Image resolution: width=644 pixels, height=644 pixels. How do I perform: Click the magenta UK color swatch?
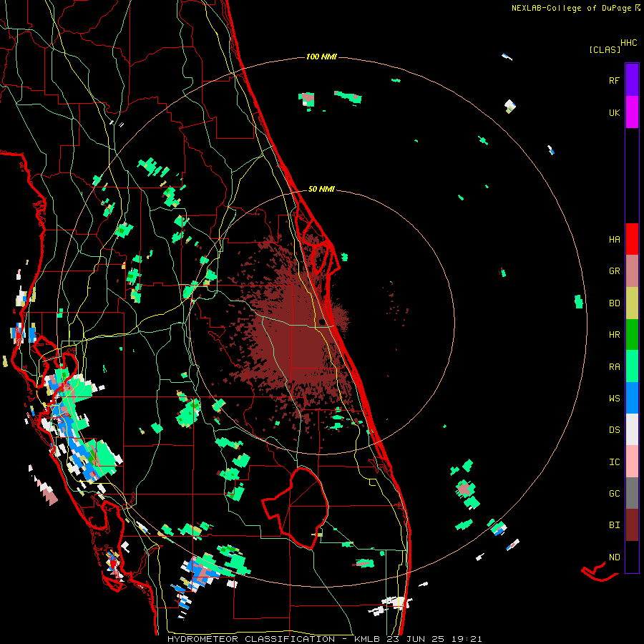tap(632, 112)
